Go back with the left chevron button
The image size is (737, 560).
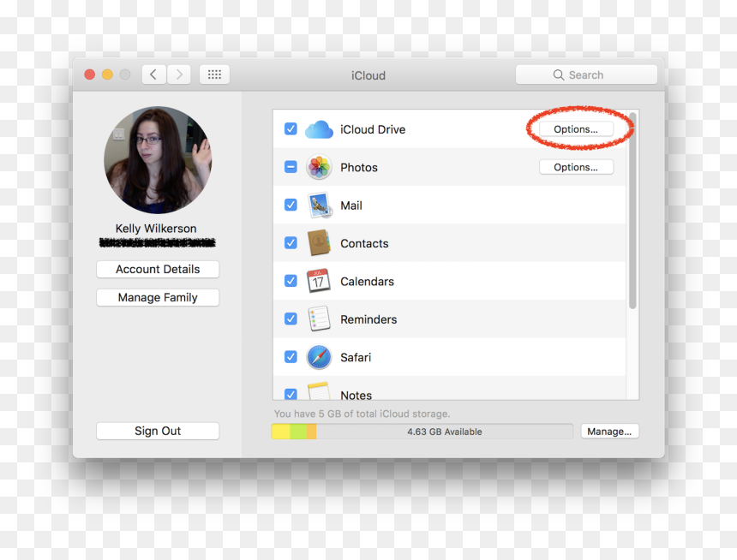point(153,74)
